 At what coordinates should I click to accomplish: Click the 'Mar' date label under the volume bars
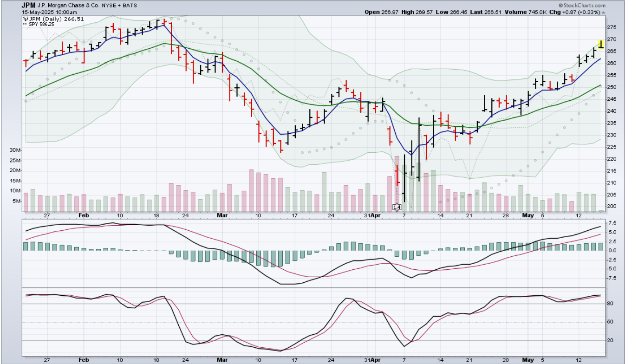[x=222, y=216]
